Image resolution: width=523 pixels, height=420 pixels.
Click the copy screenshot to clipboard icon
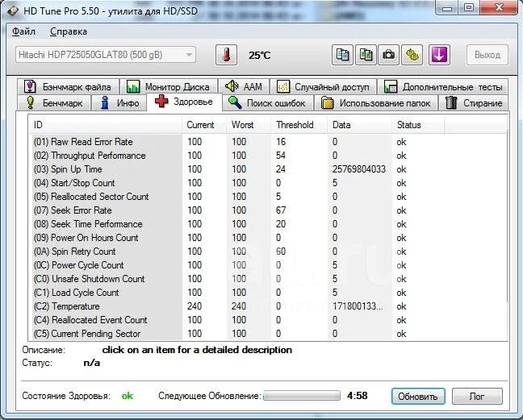(x=366, y=55)
